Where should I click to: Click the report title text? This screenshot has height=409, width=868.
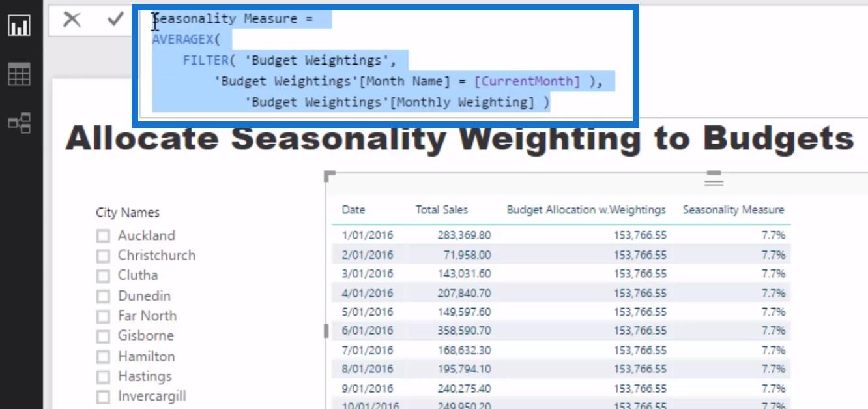click(x=460, y=139)
